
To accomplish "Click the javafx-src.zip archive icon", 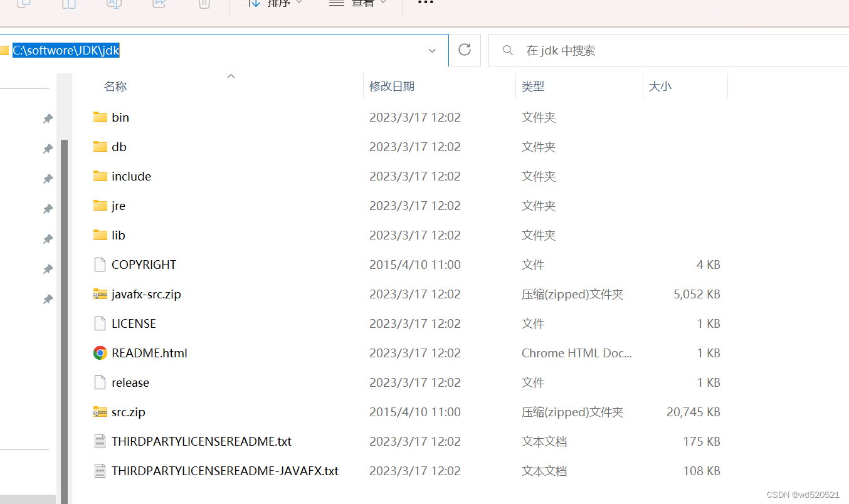I will (100, 294).
